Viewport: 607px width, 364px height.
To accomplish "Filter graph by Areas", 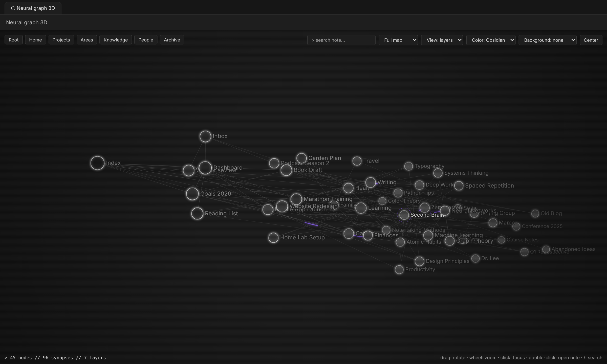I will (x=87, y=40).
